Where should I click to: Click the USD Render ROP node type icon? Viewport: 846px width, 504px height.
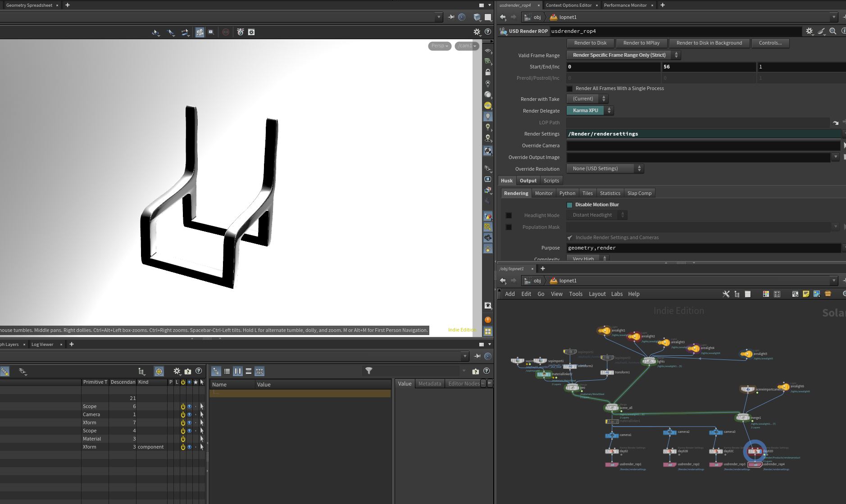tap(503, 31)
